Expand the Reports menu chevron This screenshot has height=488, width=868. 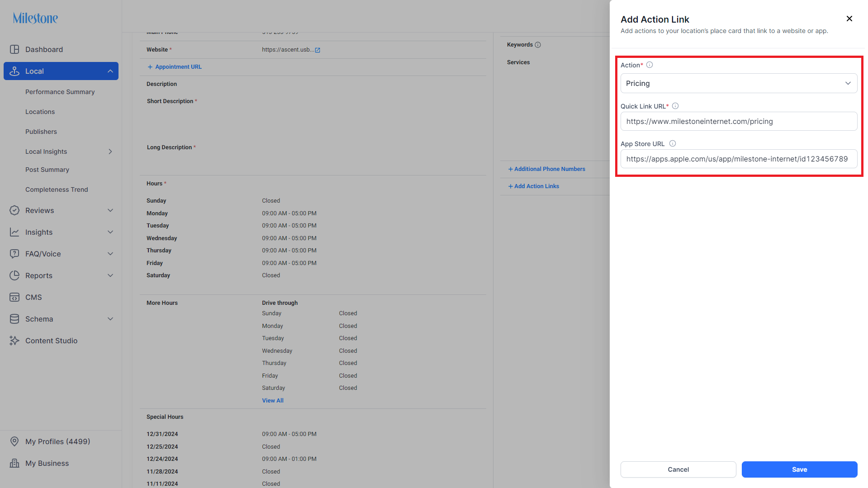point(110,275)
